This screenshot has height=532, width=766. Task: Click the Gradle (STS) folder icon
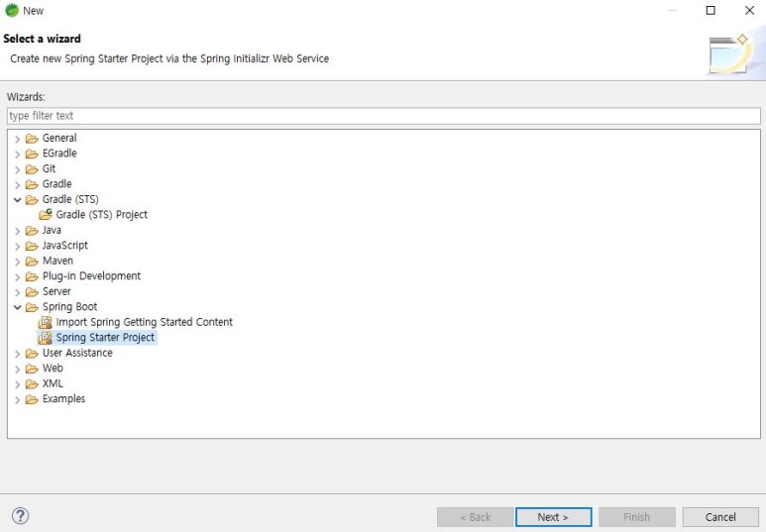click(x=32, y=200)
